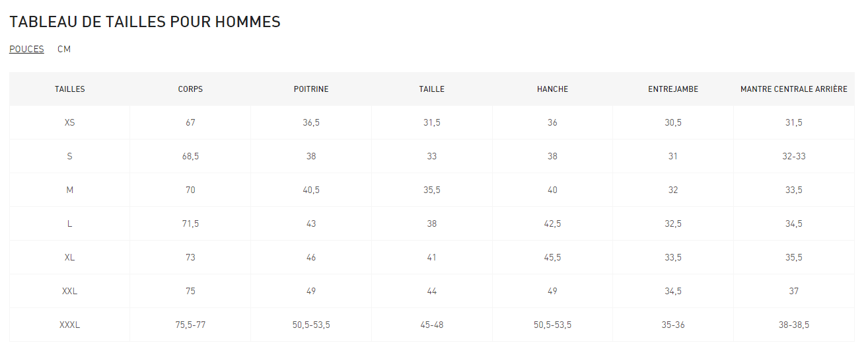Click the 45-48 taille value cell
The image size is (868, 359).
click(431, 325)
